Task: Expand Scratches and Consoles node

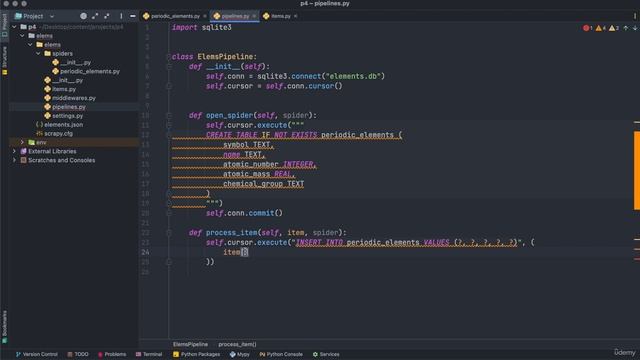Action: 14,160
